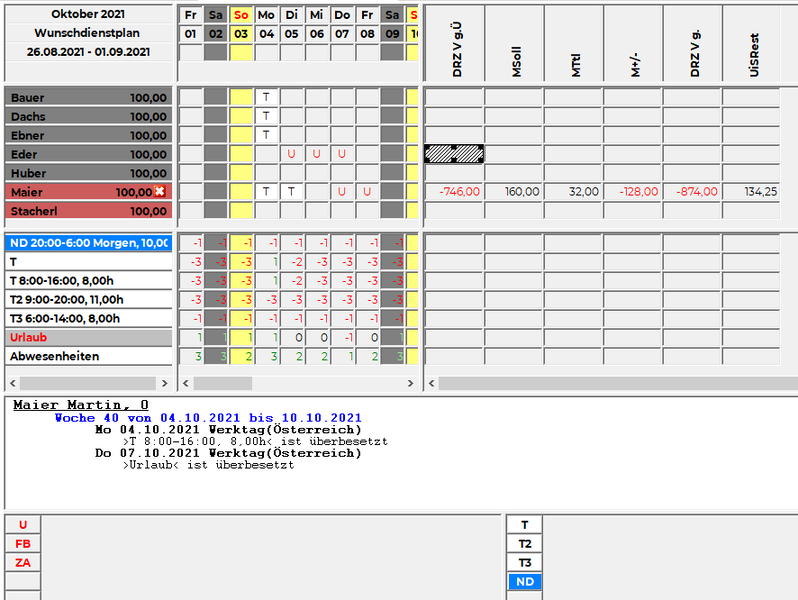Click Bauer's T shift on Monday 04
This screenshot has height=600, width=798.
pos(266,97)
